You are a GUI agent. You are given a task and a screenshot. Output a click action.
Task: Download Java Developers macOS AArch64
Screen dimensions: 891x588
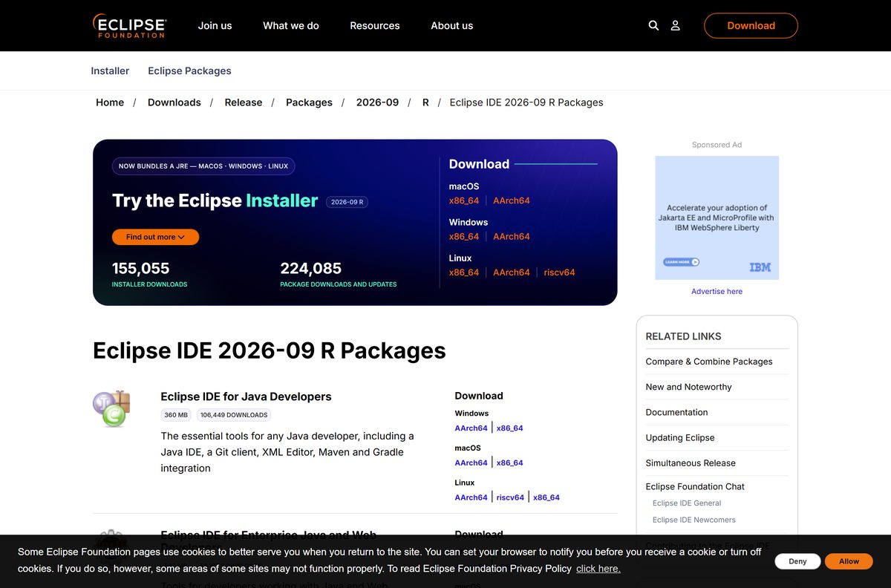[x=471, y=463]
